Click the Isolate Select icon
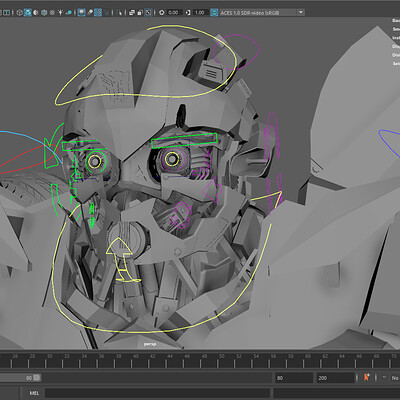Viewport: 400px width, 400px height. (x=119, y=13)
